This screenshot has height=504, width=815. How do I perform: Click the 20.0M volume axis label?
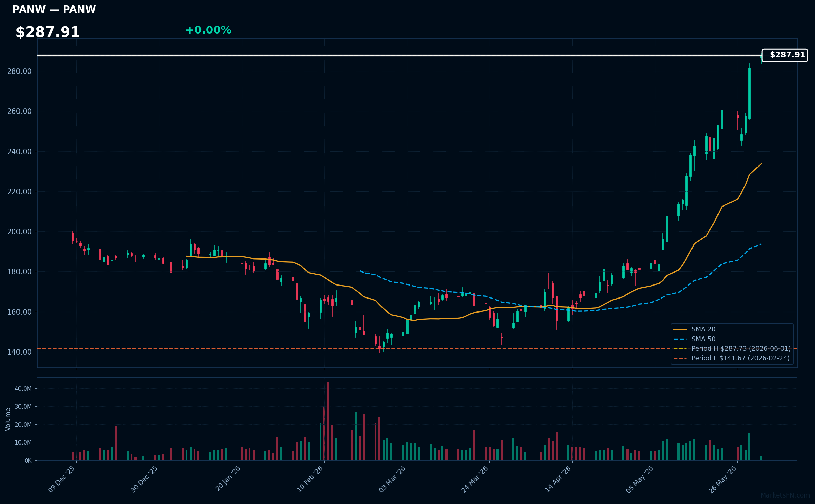[x=23, y=425]
